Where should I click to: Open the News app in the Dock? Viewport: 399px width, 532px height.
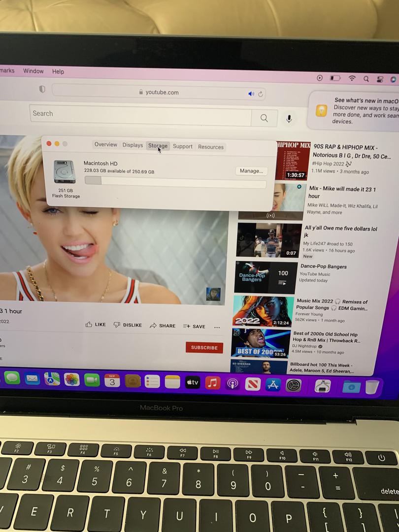[x=252, y=384]
